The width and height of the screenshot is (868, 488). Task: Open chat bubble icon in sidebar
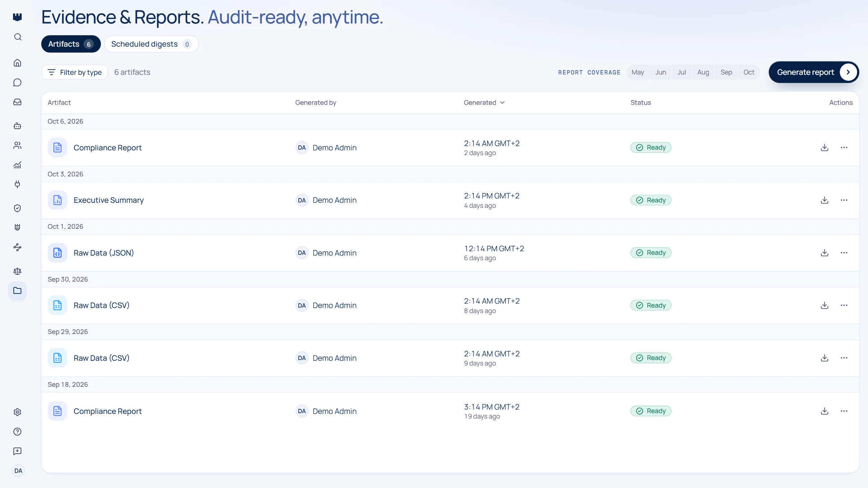[17, 82]
